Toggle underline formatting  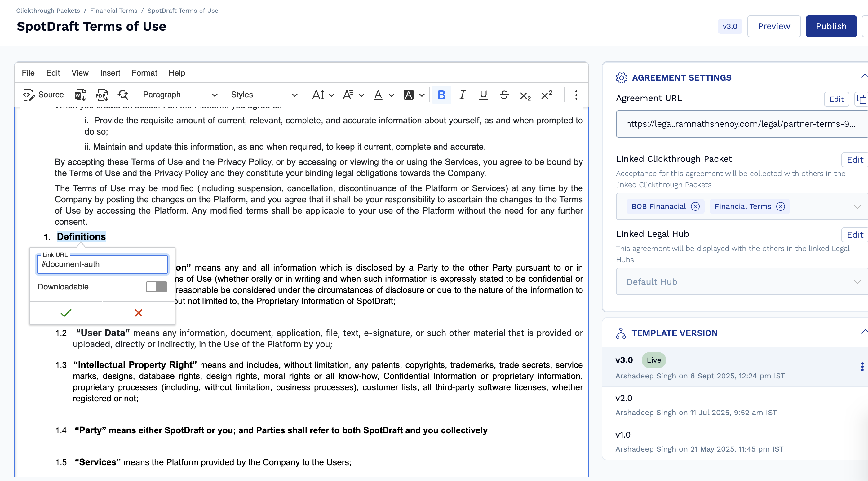click(483, 95)
